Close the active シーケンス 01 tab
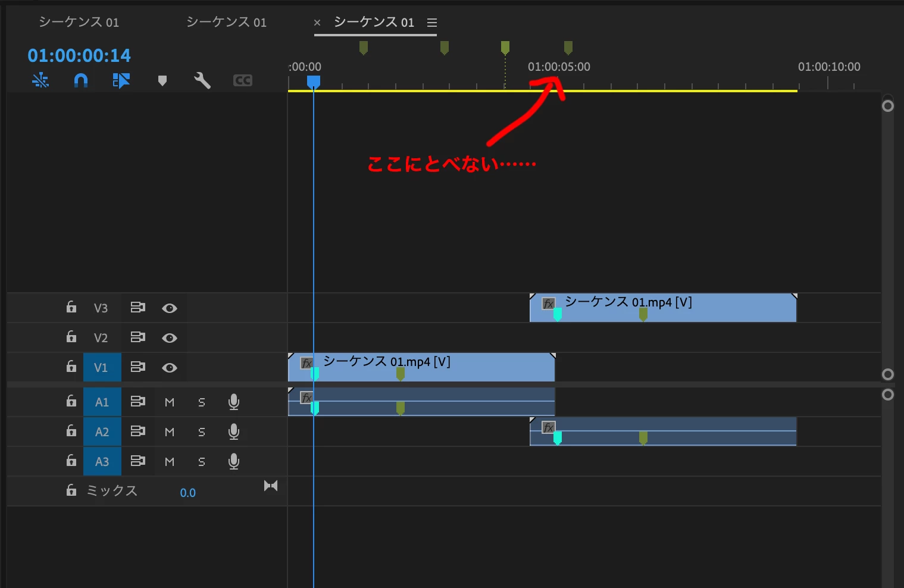904x588 pixels. (x=317, y=23)
